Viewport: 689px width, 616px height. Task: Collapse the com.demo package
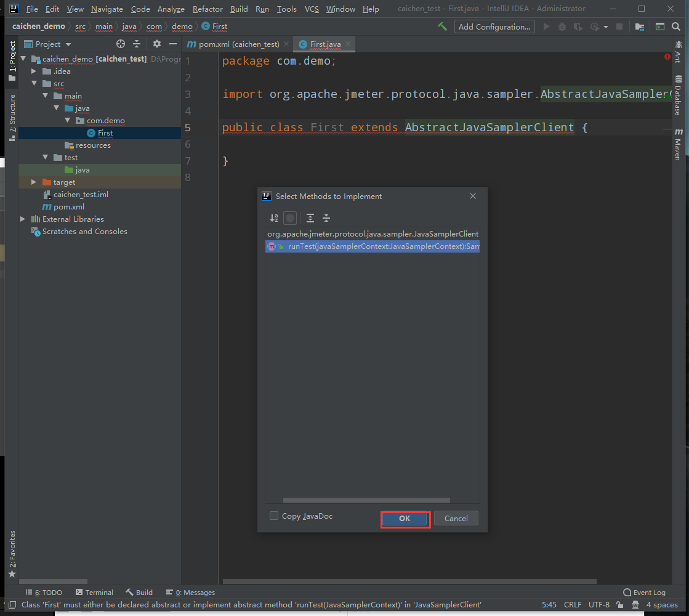(x=67, y=120)
